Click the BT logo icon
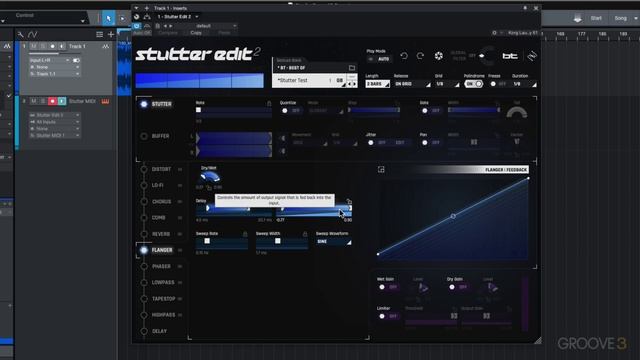 point(510,56)
